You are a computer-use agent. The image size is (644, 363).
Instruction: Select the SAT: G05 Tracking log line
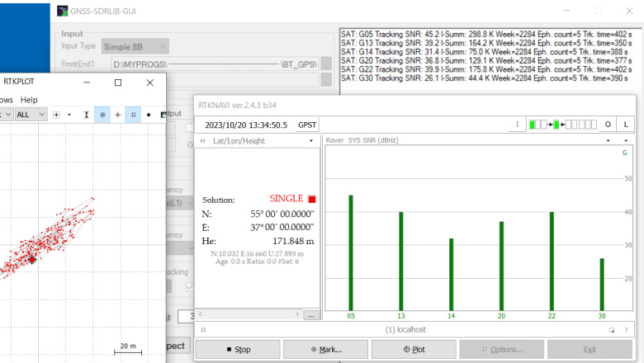[486, 35]
